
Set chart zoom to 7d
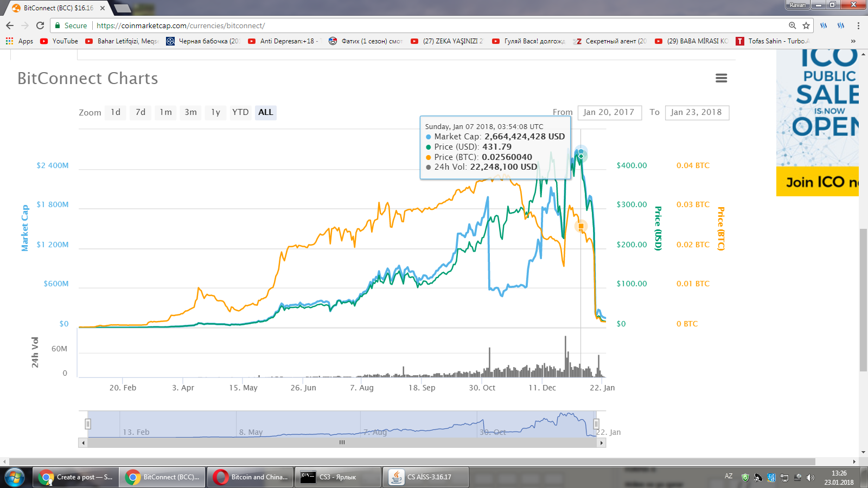pyautogui.click(x=141, y=112)
